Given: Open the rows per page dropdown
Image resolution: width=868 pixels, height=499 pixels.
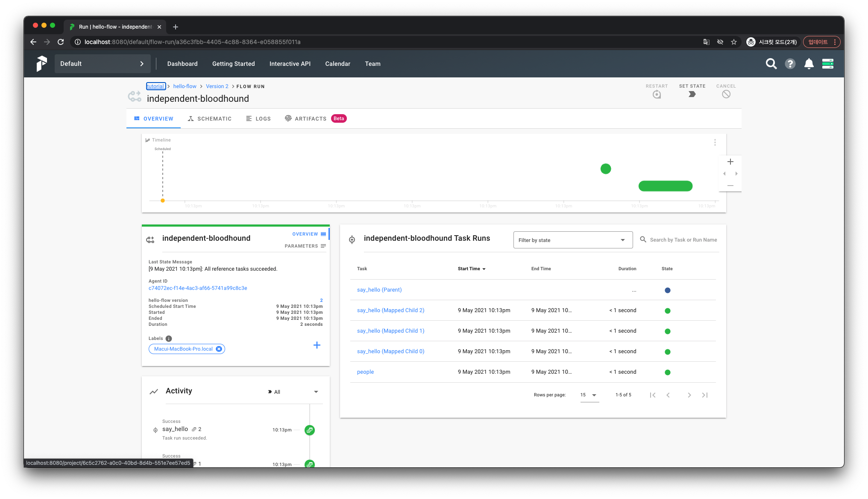Looking at the screenshot, I should pos(589,395).
